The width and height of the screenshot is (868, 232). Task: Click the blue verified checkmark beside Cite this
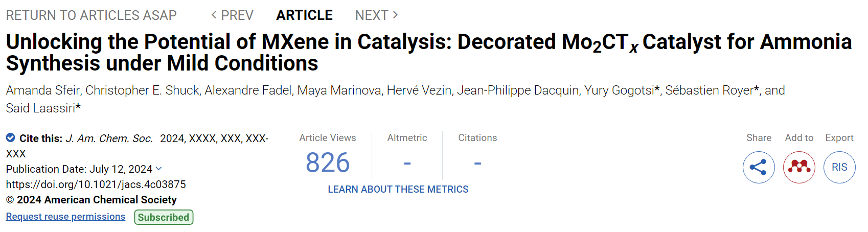tap(10, 137)
